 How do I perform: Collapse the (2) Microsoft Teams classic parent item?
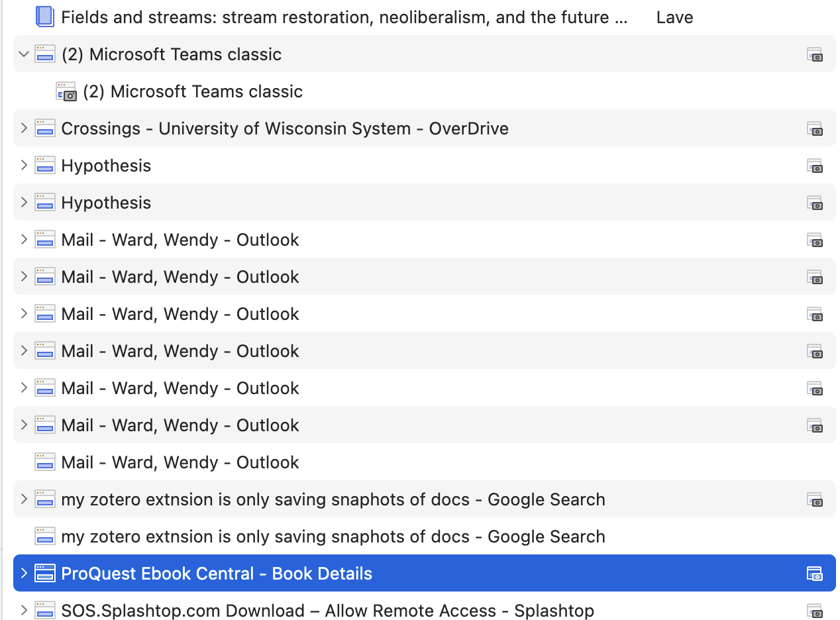pyautogui.click(x=24, y=54)
